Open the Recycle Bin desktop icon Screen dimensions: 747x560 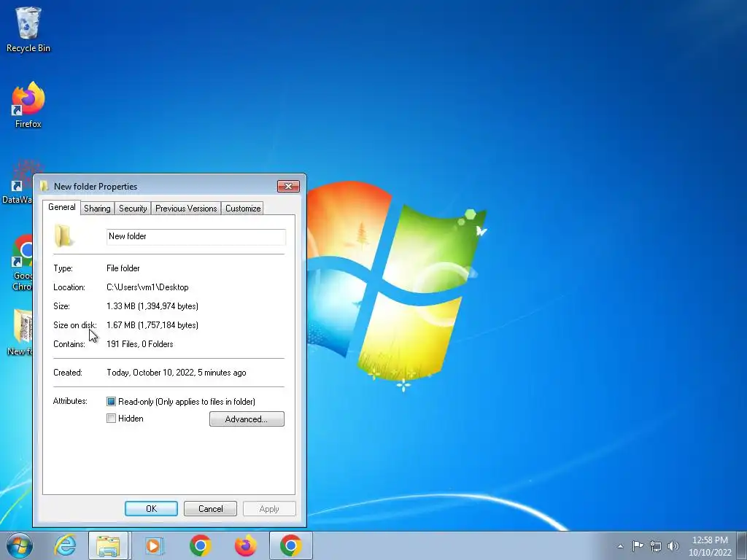click(28, 28)
